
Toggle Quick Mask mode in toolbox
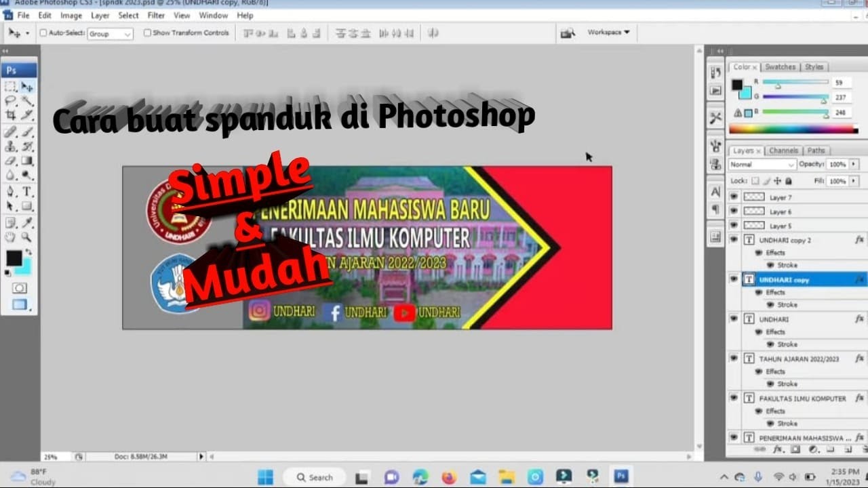(19, 288)
